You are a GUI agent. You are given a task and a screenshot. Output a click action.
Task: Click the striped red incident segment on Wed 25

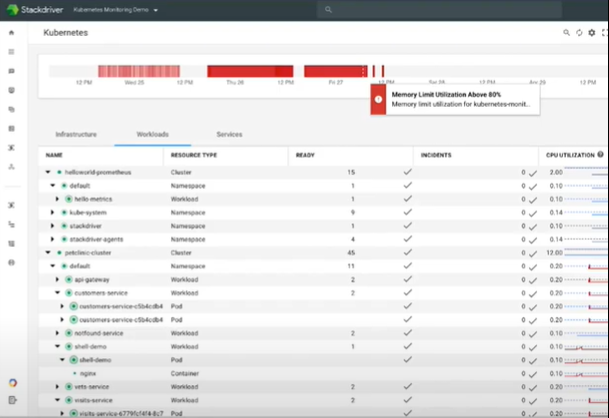pyautogui.click(x=139, y=71)
